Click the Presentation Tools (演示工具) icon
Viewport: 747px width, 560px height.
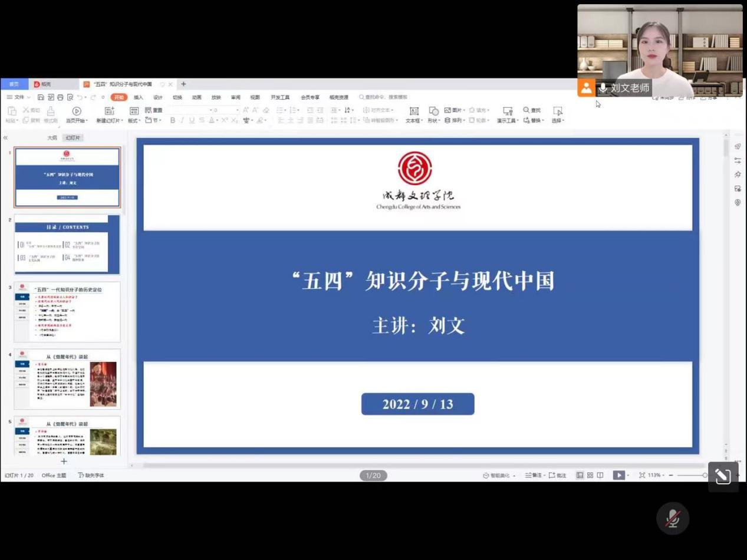coord(507,111)
